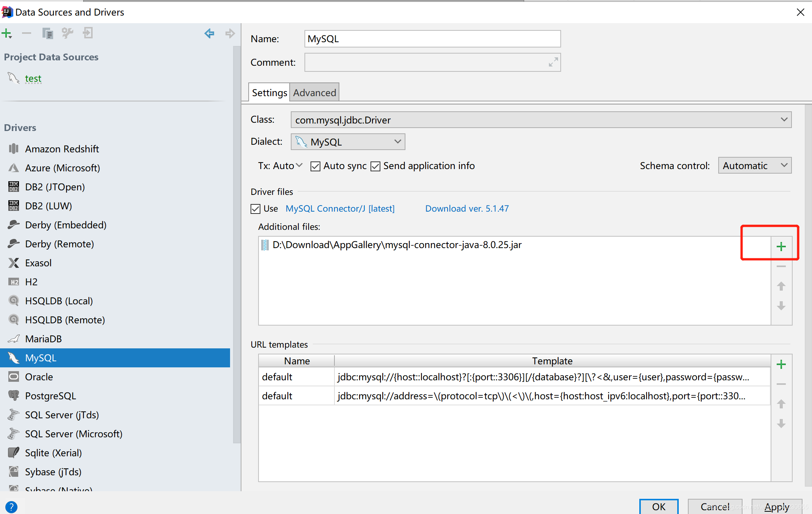This screenshot has height=514, width=812.
Task: Remove URL template minus icon
Action: tap(781, 384)
